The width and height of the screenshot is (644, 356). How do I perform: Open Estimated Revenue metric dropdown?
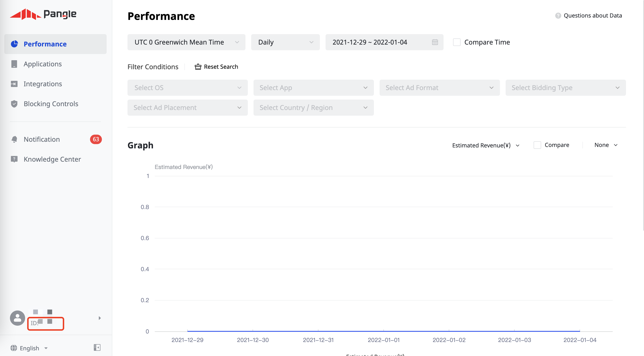point(485,145)
